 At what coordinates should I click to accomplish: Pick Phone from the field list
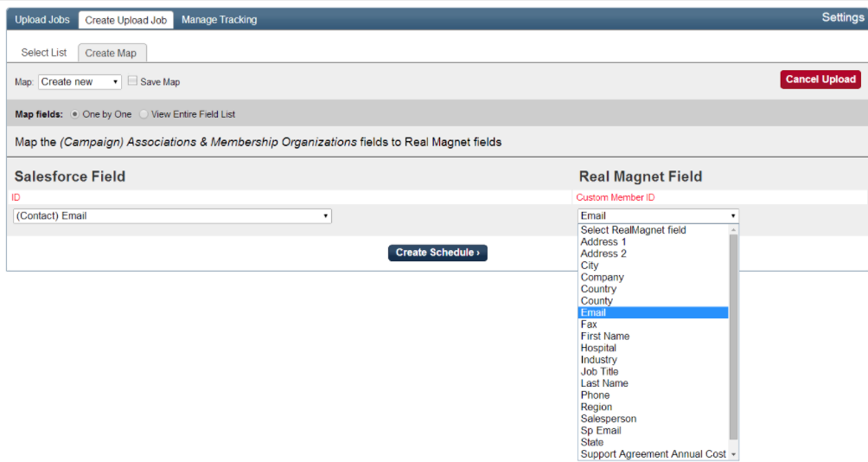tap(654, 395)
